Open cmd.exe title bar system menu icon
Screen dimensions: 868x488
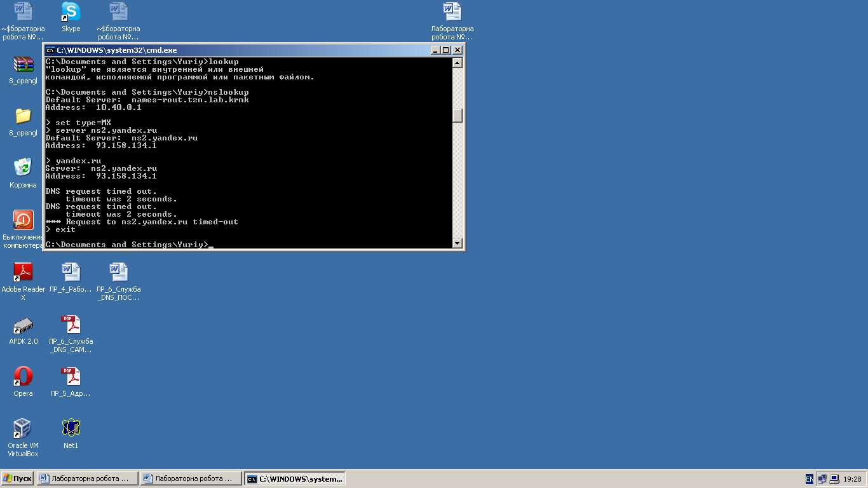50,50
